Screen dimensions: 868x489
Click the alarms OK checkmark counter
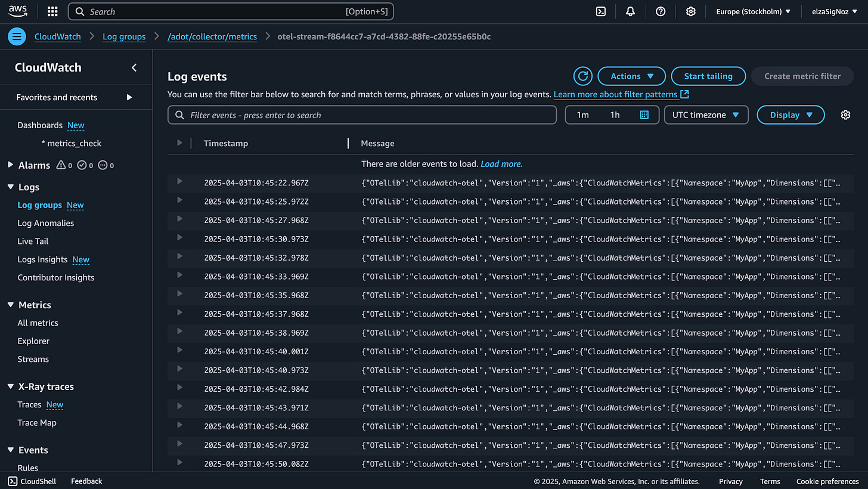coord(86,165)
